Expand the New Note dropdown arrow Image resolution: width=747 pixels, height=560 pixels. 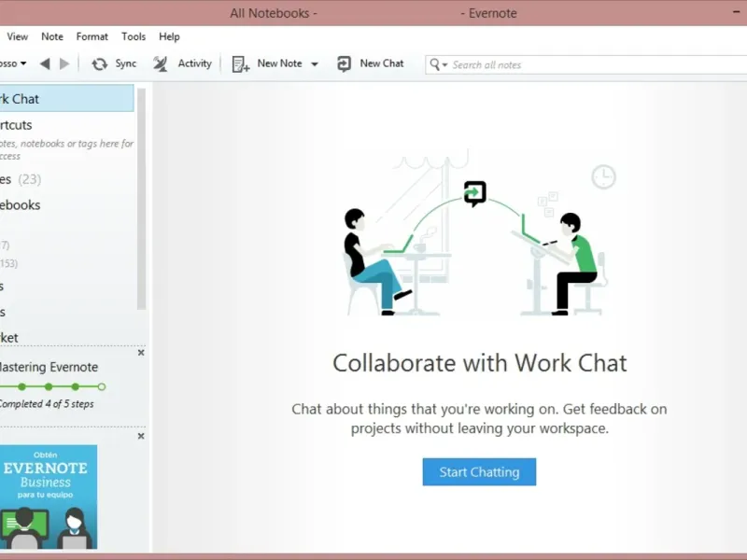315,64
